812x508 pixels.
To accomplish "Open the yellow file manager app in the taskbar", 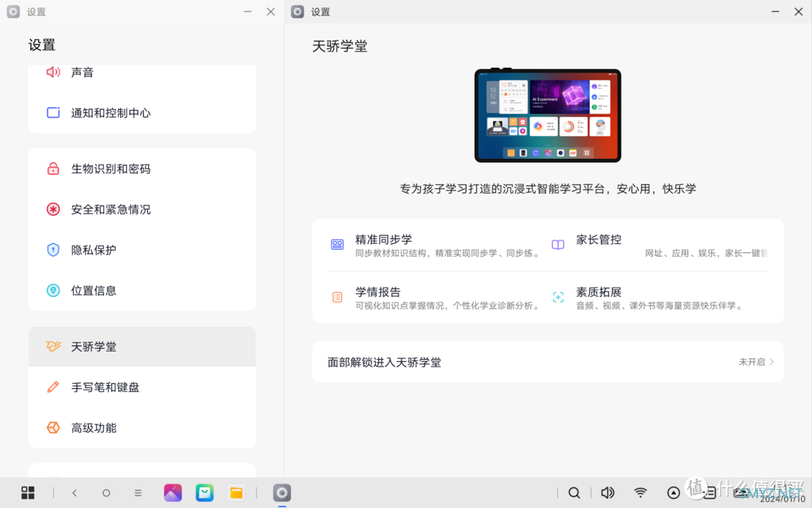I will pyautogui.click(x=236, y=492).
